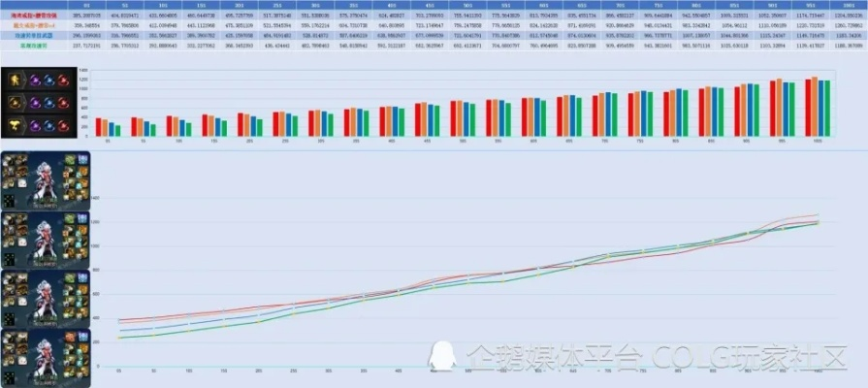Open the second character equipment thumbnail

46,239
